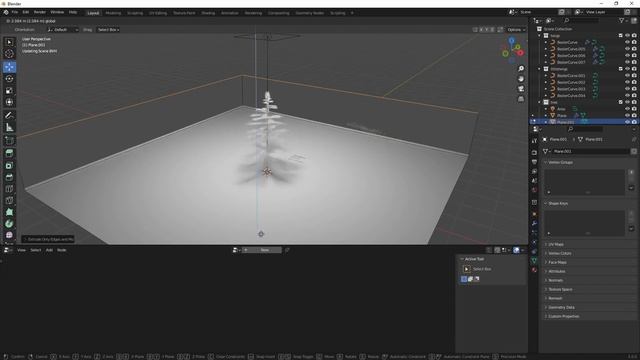Switch to the Shading workspace tab
Image resolution: width=640 pixels, height=360 pixels.
(208, 13)
